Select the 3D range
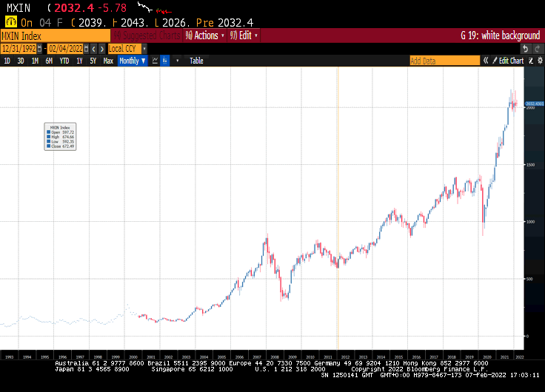Viewport: 545px width, 392px height. [21, 61]
